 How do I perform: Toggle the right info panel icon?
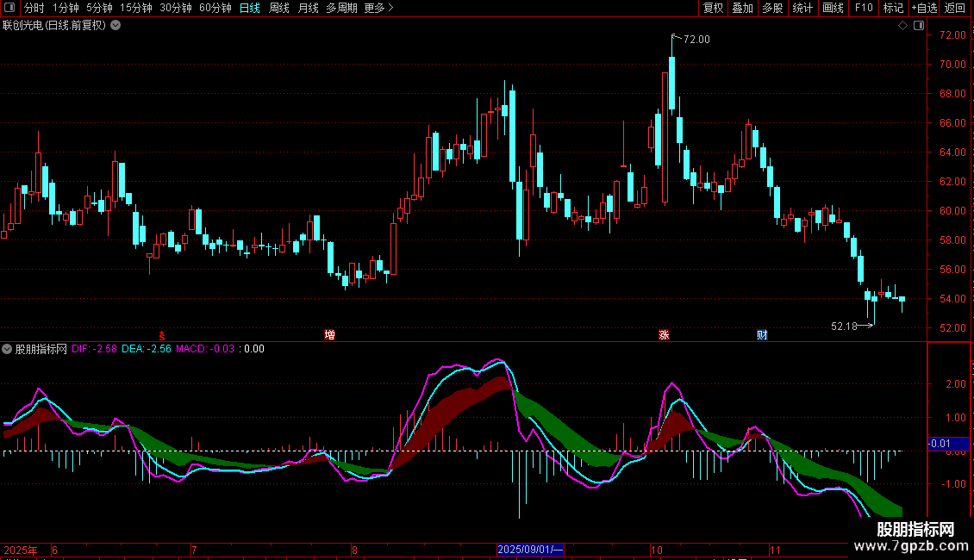(919, 26)
